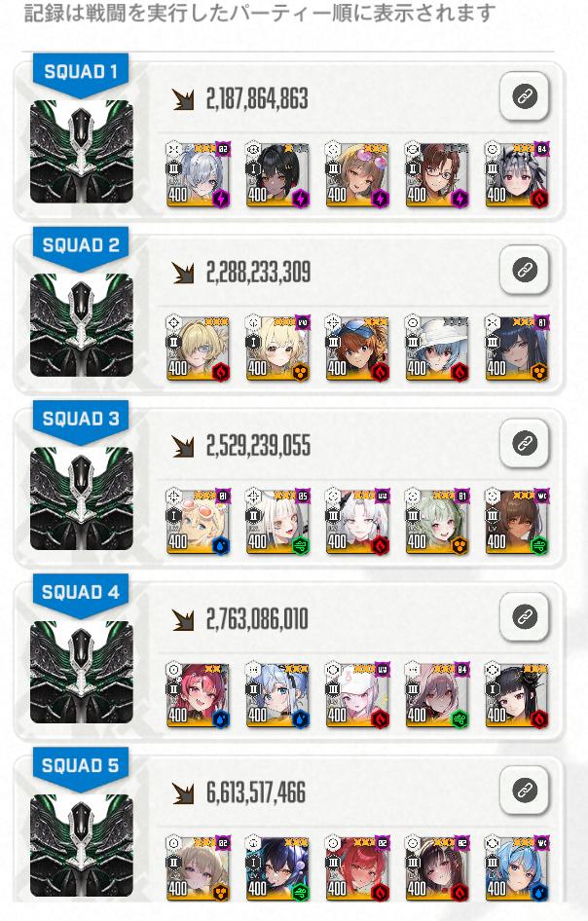Click Squad 3 damage score 2,529,239,055
This screenshot has width=588, height=921.
point(258,446)
